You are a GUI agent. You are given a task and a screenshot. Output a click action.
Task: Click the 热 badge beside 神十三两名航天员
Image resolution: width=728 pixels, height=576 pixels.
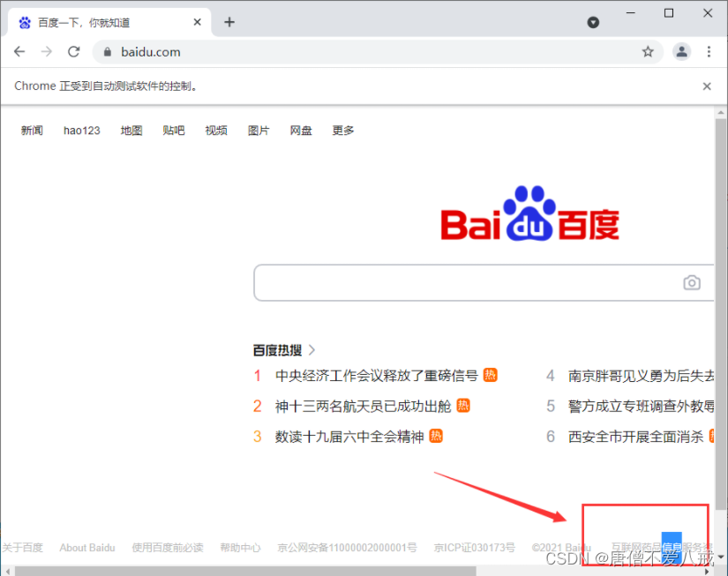(x=463, y=405)
